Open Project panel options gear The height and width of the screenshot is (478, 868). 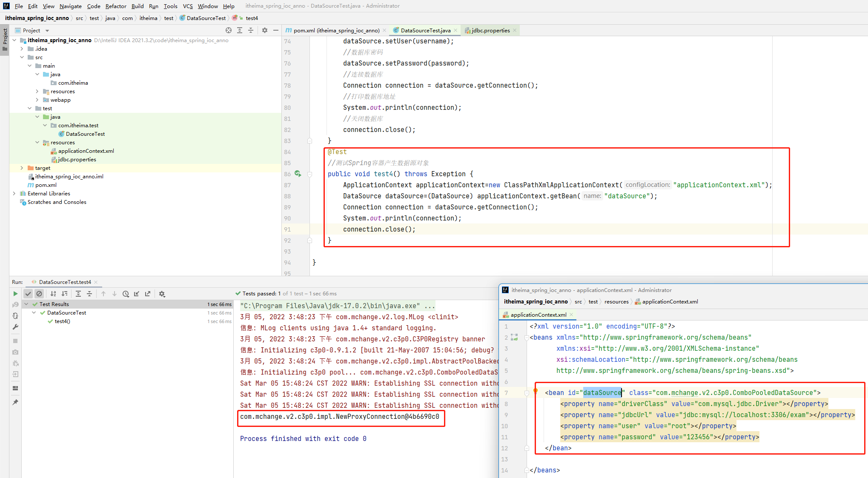point(265,30)
